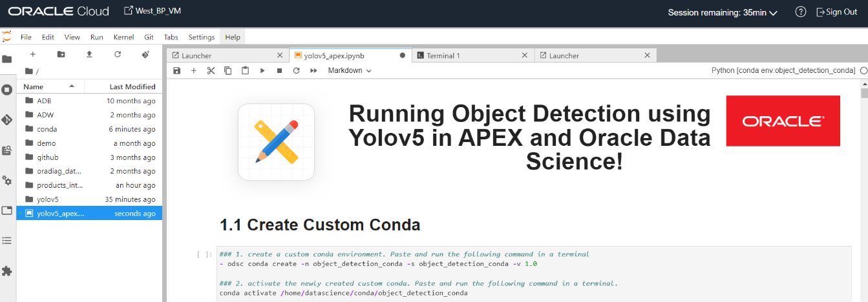
Task: Open the Edit menu
Action: 48,37
